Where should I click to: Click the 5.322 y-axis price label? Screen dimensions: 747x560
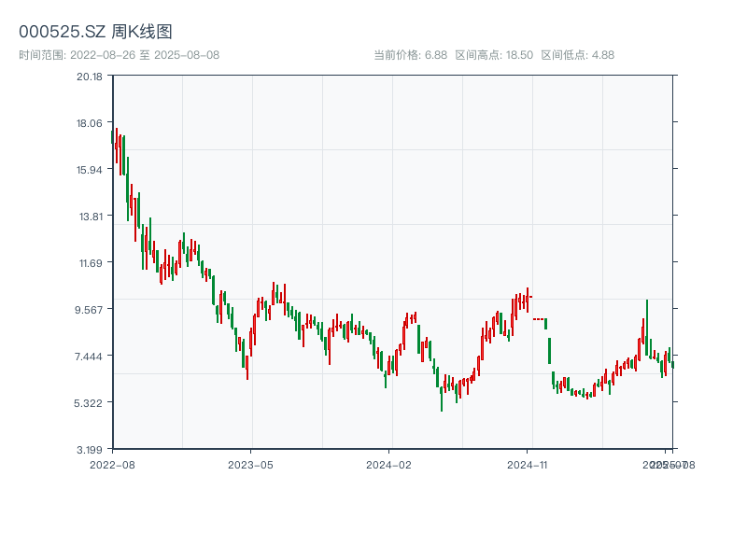(x=90, y=403)
